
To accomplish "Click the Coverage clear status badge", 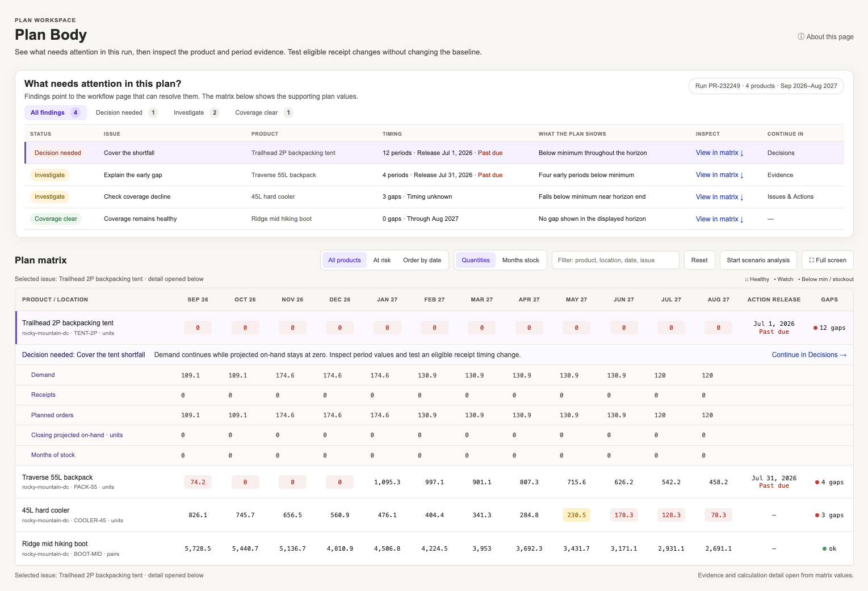I will [x=56, y=219].
